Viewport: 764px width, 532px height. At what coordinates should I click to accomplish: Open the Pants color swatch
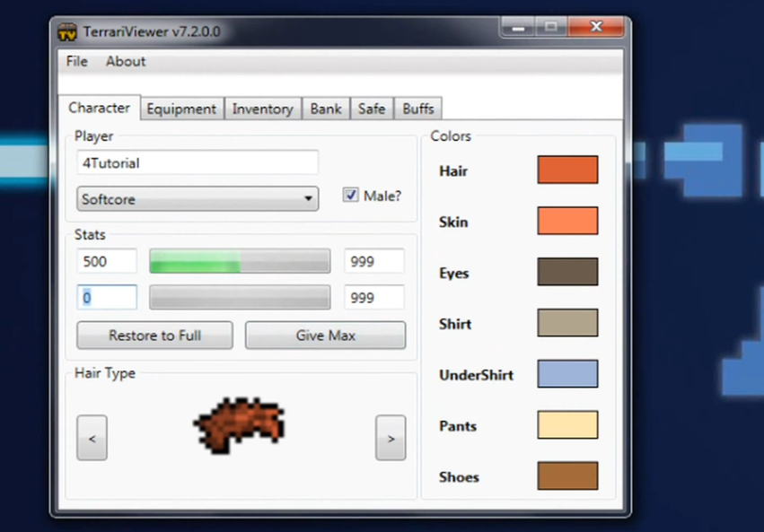(567, 425)
